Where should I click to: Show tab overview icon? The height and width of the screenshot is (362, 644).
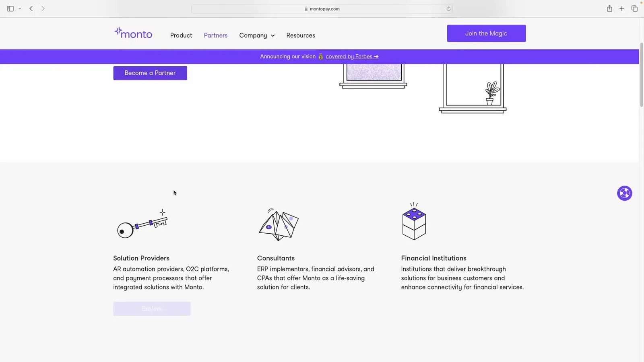coord(634,8)
